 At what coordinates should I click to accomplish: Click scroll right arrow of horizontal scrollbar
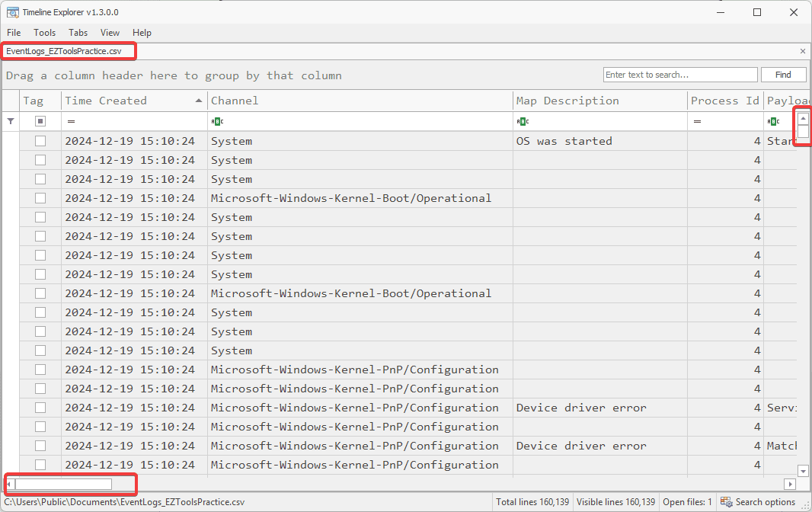(x=790, y=484)
